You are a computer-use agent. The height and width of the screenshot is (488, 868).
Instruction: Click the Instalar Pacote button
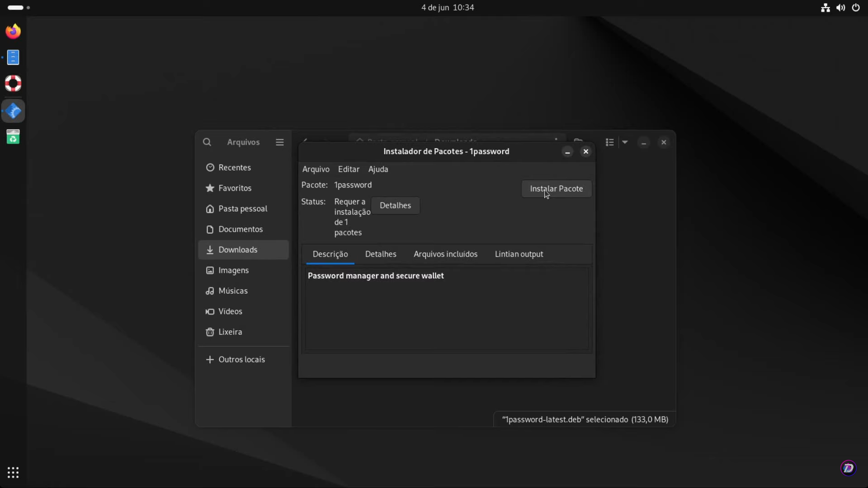[x=556, y=188]
